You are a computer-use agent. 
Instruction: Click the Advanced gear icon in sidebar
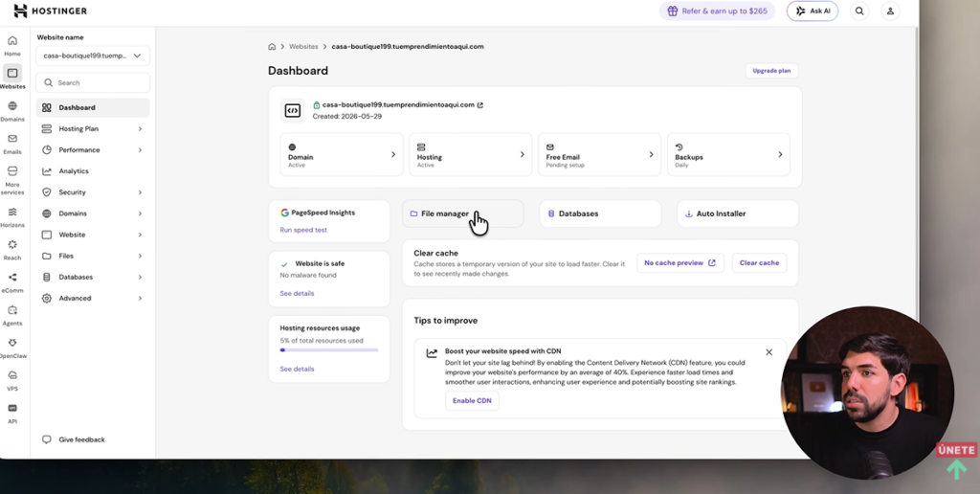click(x=46, y=299)
